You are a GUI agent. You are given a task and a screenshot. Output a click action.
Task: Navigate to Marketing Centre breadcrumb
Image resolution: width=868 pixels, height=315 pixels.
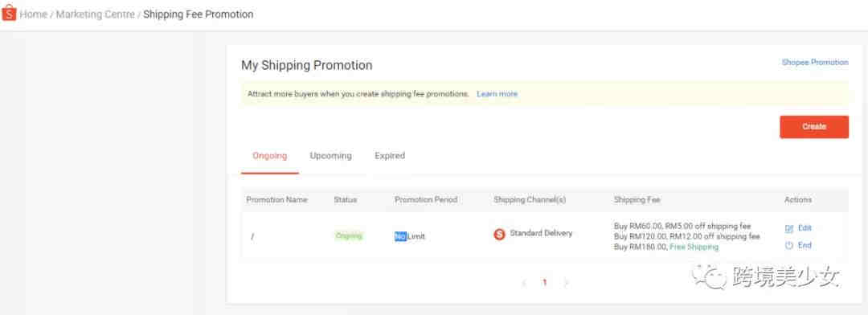tap(95, 14)
